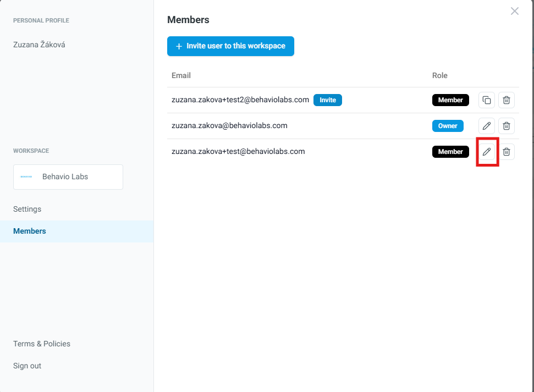Viewport: 534px width, 392px height.
Task: Sign out of the account
Action: [27, 366]
